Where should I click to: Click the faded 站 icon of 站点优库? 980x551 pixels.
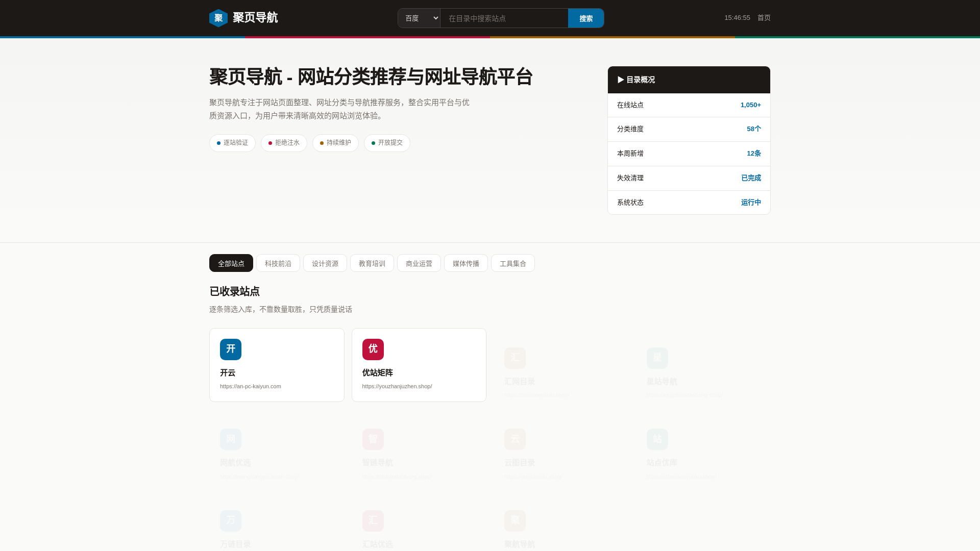coord(657,439)
